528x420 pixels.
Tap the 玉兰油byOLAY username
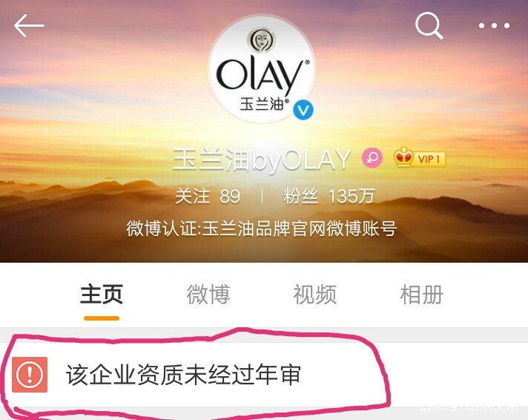click(262, 160)
